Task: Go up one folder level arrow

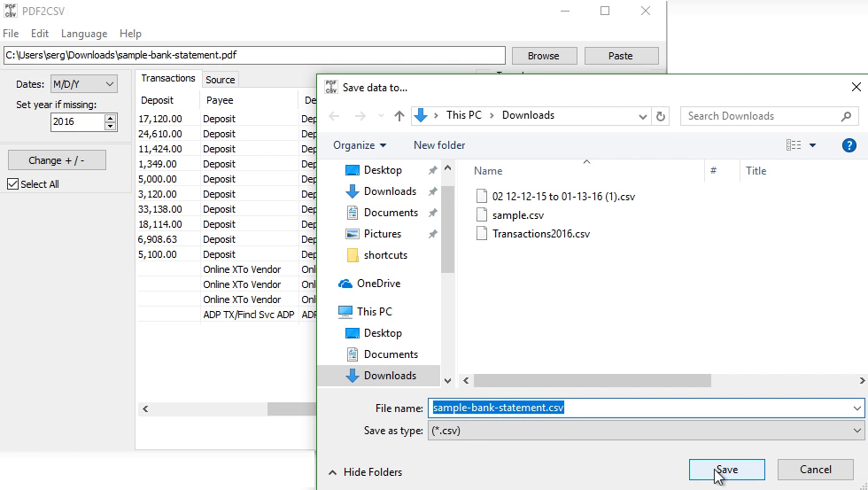Action: pyautogui.click(x=399, y=116)
